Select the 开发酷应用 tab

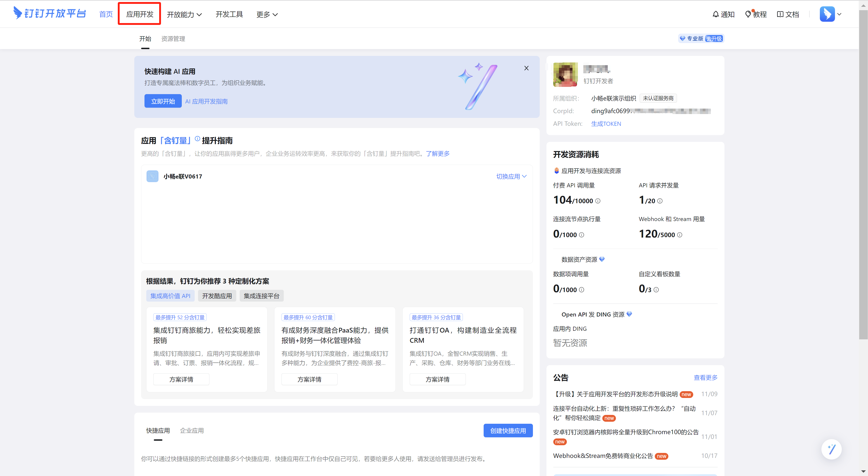pyautogui.click(x=217, y=296)
